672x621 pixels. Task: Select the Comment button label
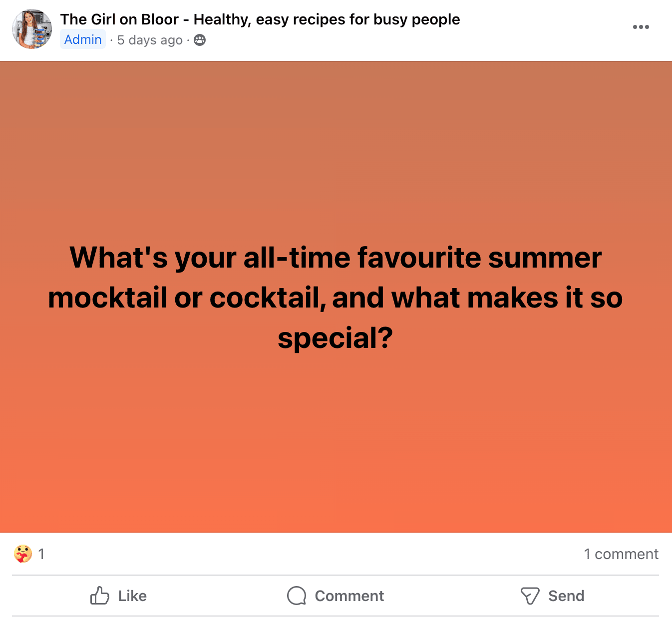(x=349, y=596)
